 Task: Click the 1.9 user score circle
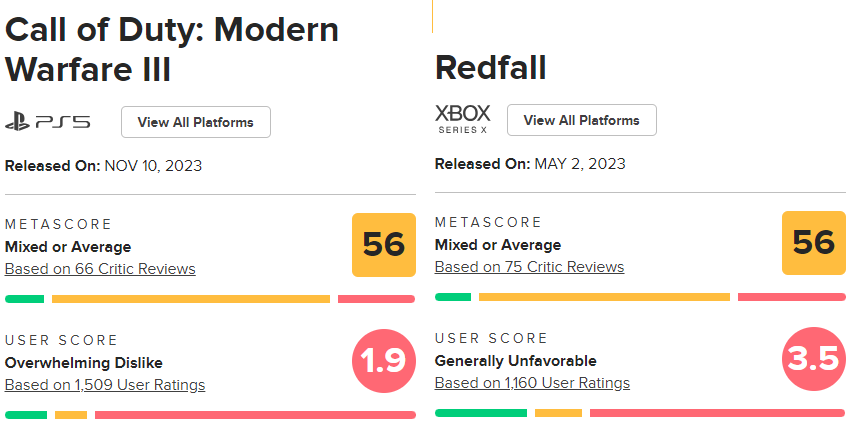pyautogui.click(x=384, y=361)
